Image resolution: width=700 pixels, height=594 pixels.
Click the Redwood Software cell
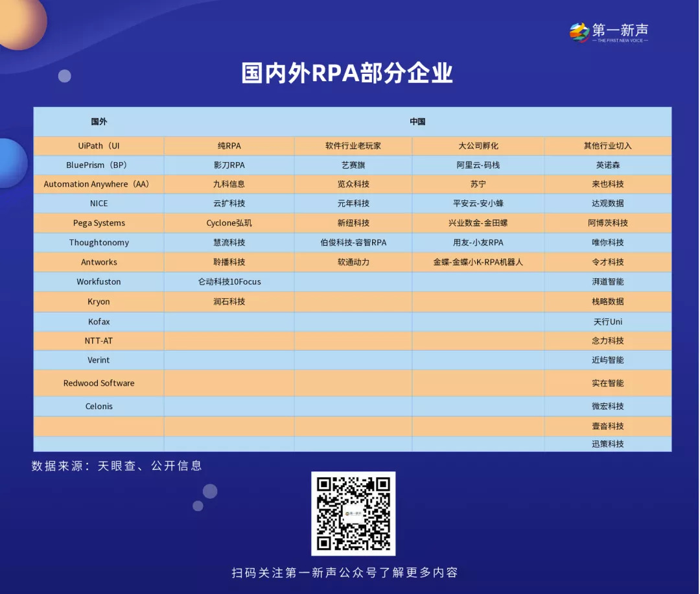[99, 383]
